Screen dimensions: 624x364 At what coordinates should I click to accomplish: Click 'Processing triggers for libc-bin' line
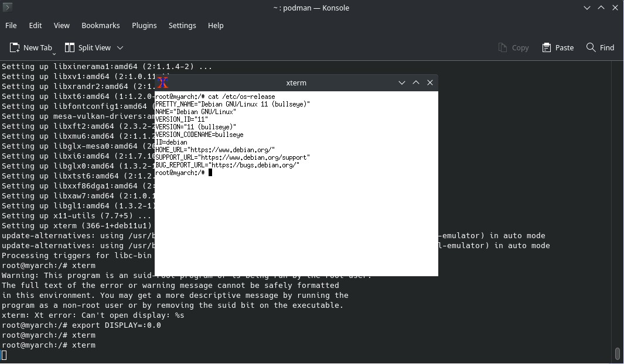click(x=77, y=255)
